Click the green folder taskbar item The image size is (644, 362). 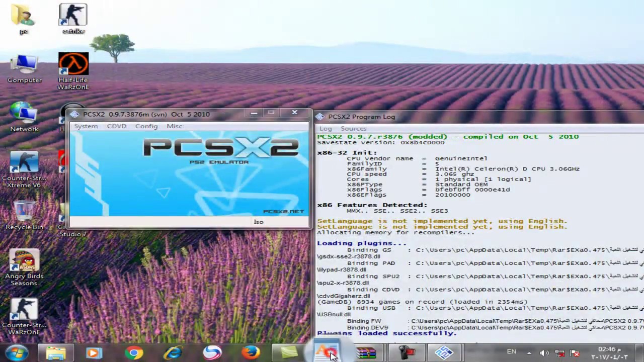click(x=289, y=353)
